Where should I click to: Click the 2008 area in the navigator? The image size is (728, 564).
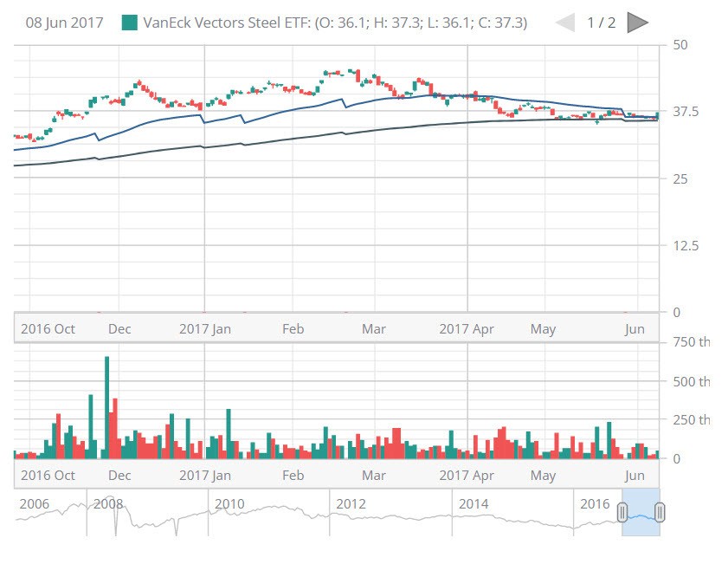coord(108,504)
